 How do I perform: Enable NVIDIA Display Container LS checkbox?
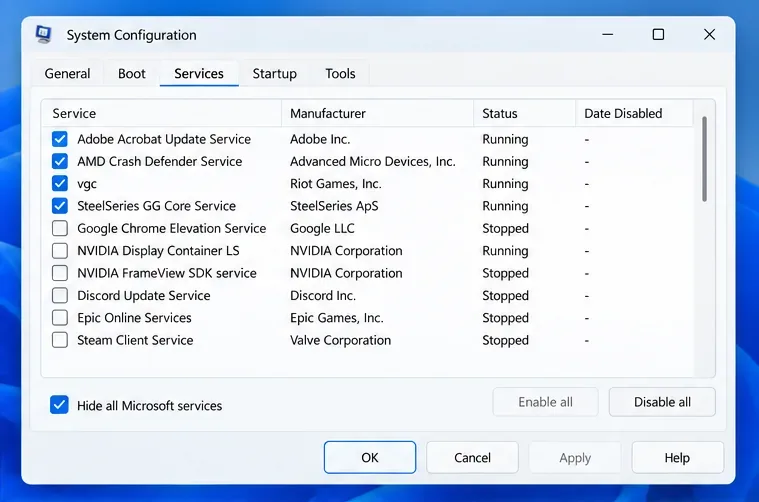click(x=60, y=251)
